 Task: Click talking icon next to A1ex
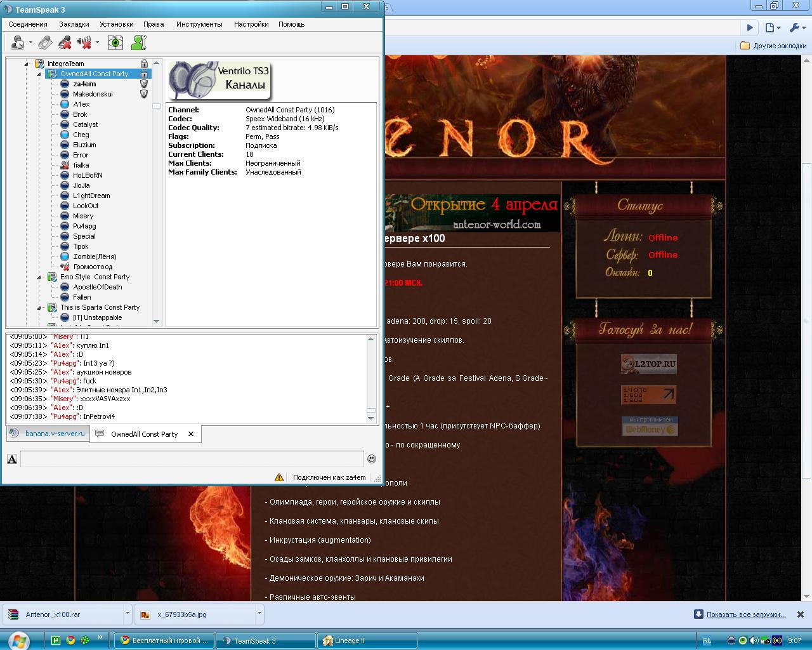[x=65, y=104]
